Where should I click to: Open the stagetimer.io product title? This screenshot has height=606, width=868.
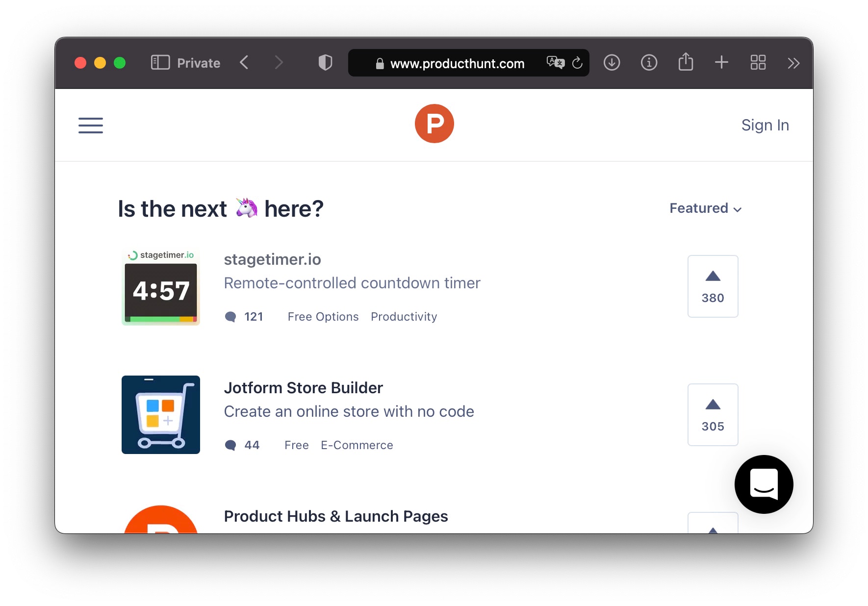coord(273,259)
